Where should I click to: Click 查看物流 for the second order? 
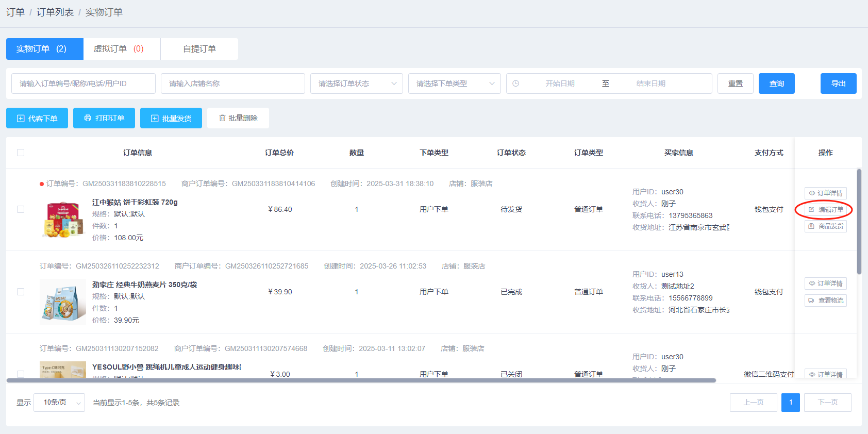[x=826, y=301]
